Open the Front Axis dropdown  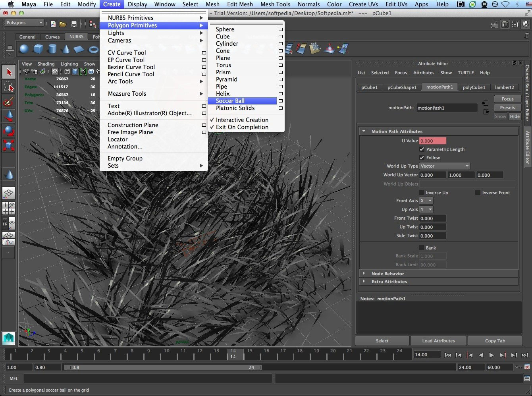click(x=426, y=201)
